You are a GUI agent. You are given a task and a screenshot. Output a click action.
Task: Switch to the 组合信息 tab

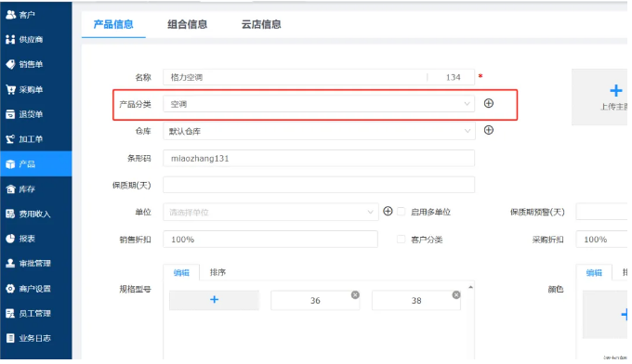pos(188,24)
